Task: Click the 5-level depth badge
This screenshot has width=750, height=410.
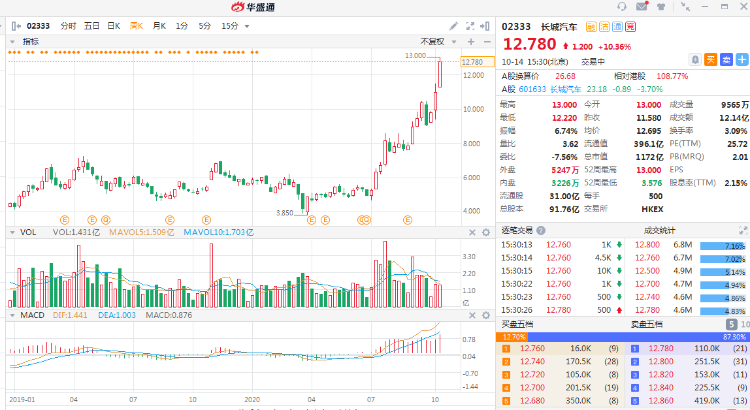Action: pyautogui.click(x=731, y=324)
